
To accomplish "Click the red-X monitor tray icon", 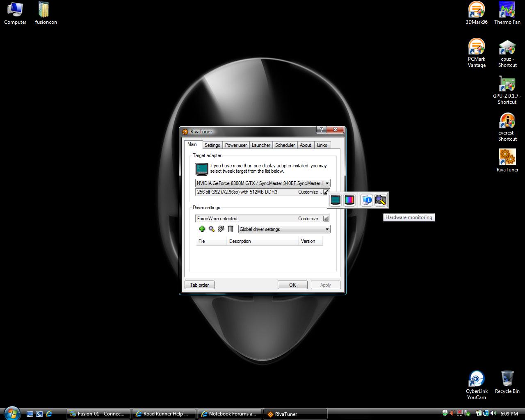I will [x=460, y=413].
